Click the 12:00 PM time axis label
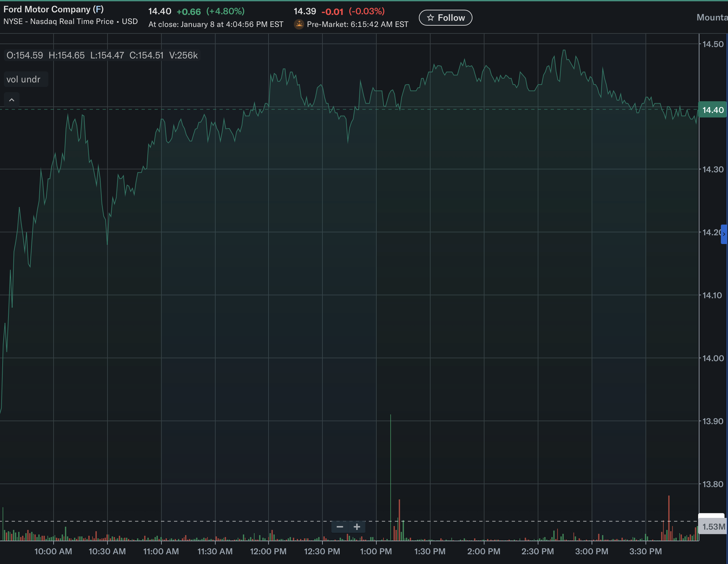Image resolution: width=728 pixels, height=564 pixels. coord(268,551)
